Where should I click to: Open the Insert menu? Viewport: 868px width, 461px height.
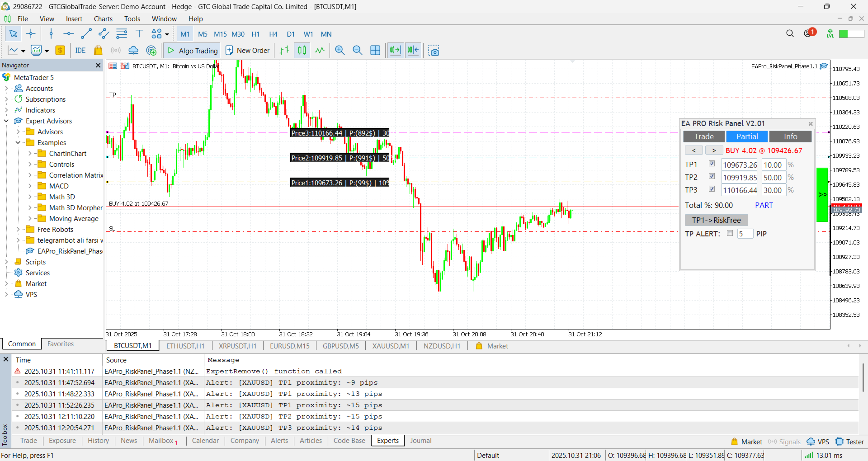(x=74, y=19)
